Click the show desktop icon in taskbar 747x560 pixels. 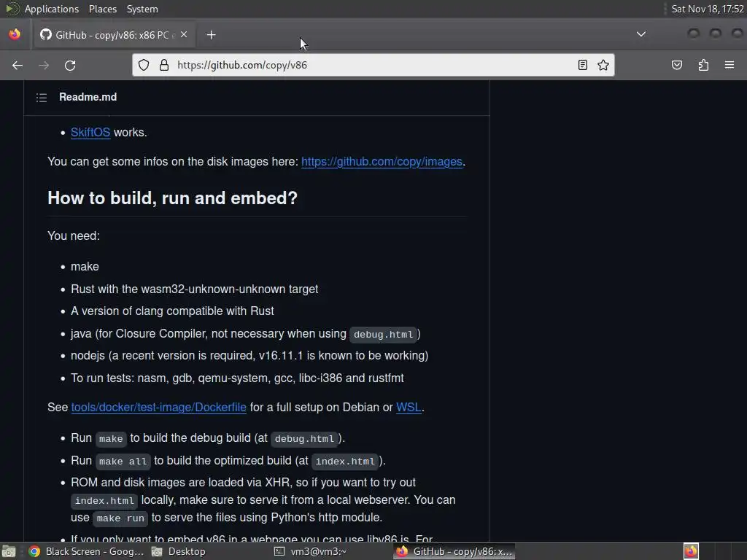pos(9,551)
